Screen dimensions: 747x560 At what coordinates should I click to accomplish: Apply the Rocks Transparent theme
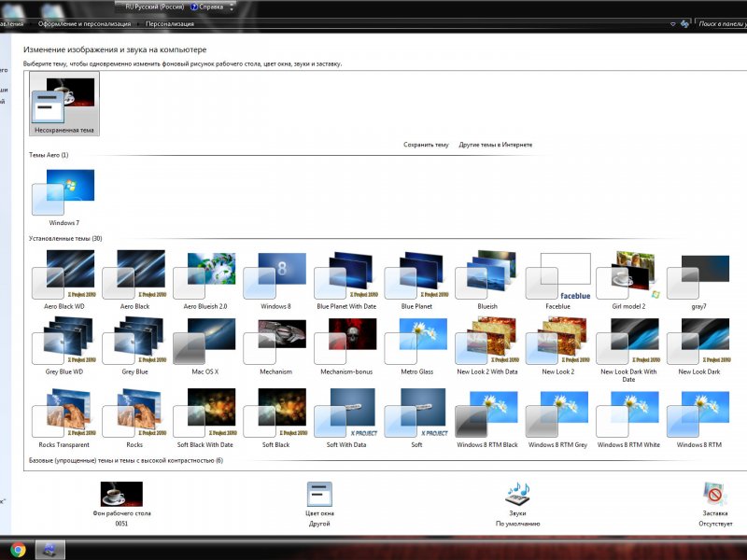click(64, 418)
